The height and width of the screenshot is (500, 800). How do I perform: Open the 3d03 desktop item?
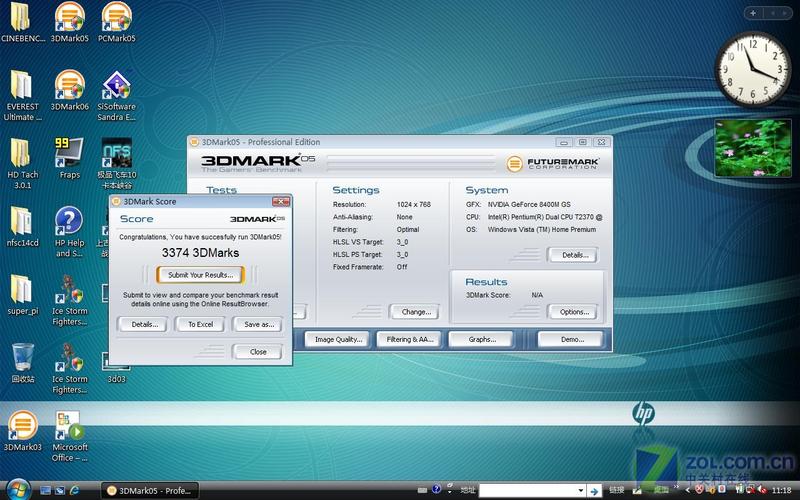116,368
